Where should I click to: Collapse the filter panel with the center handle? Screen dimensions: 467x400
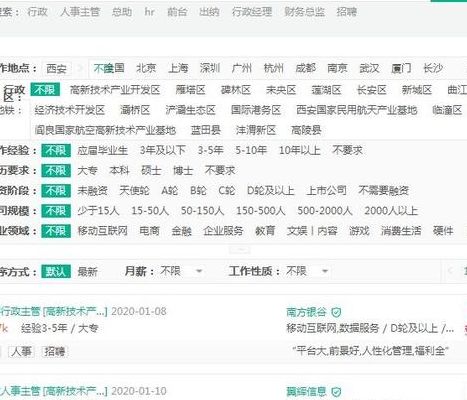coord(240,250)
